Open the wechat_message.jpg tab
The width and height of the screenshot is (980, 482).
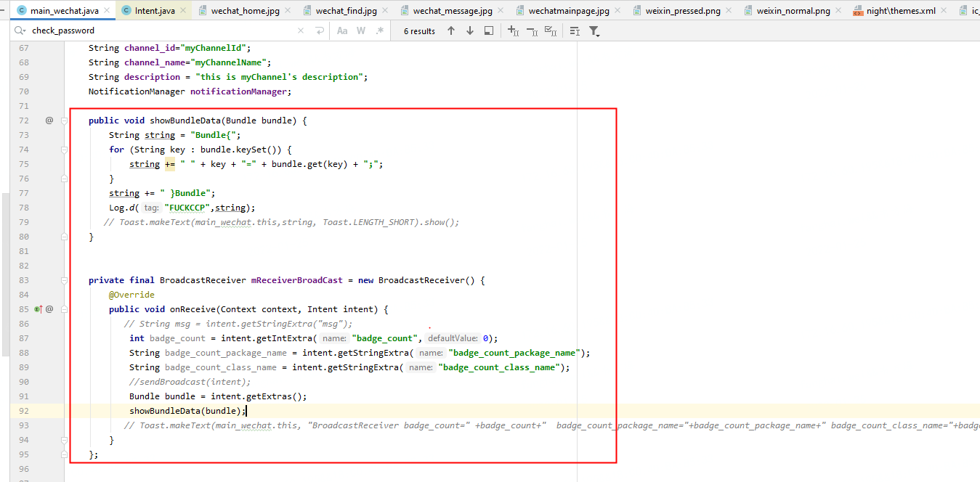tap(452, 11)
